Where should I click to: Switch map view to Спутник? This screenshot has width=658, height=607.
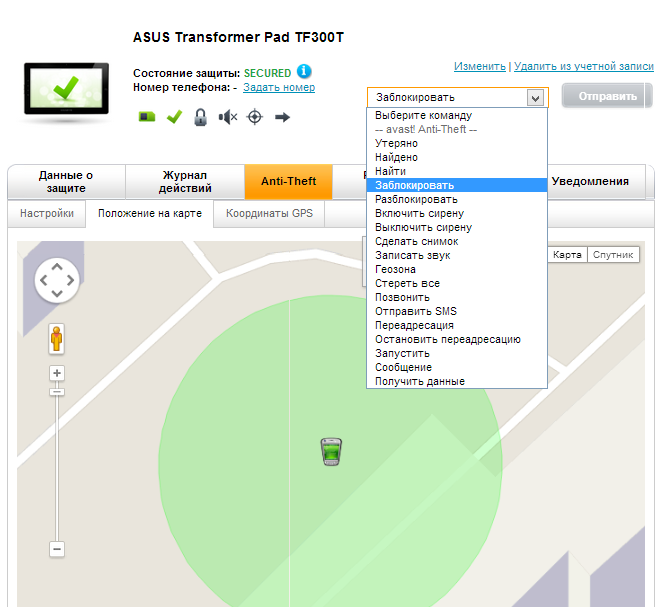tap(613, 255)
